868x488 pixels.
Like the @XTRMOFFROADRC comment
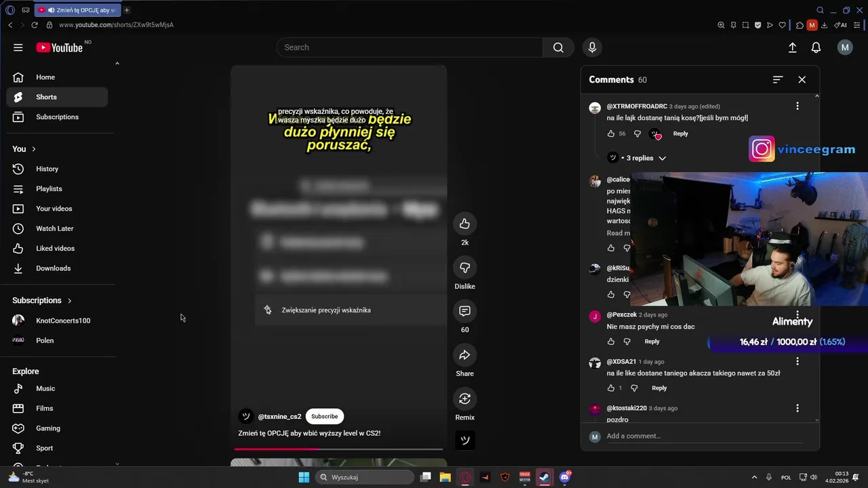click(x=611, y=134)
